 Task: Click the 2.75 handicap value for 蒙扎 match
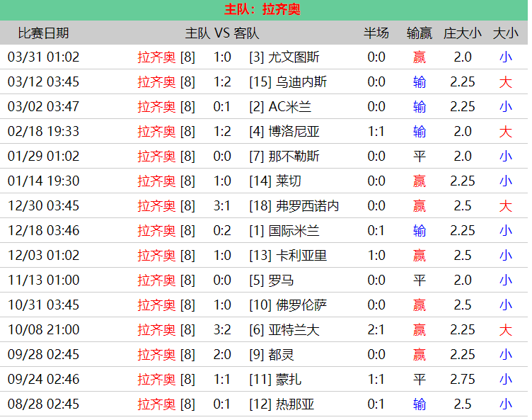(x=463, y=380)
